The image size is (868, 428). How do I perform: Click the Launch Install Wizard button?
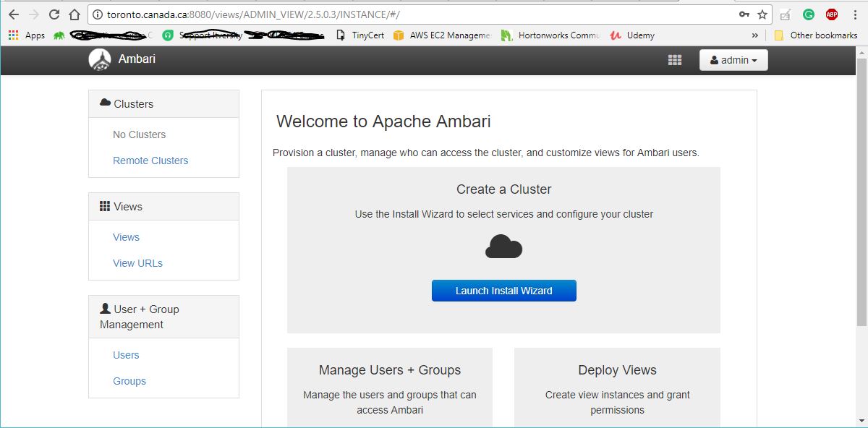[503, 290]
